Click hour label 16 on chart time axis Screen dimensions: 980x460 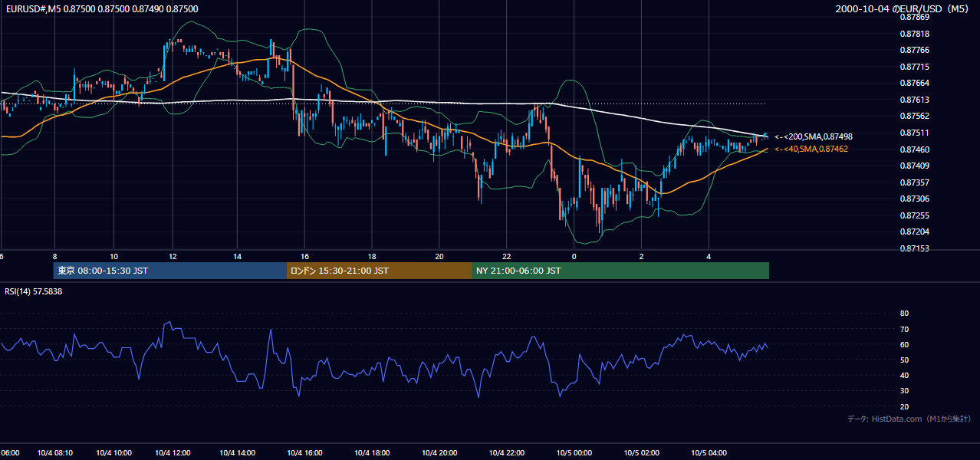tap(304, 256)
